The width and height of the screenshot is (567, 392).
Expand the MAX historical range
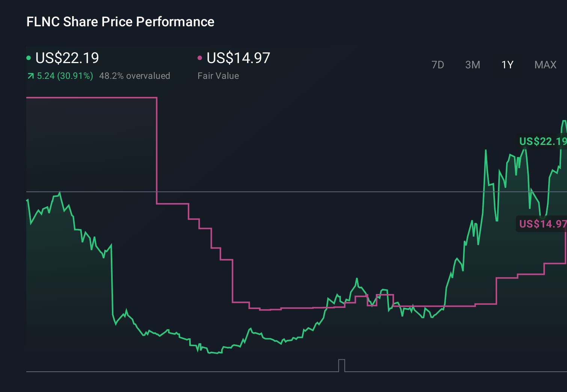pos(545,65)
